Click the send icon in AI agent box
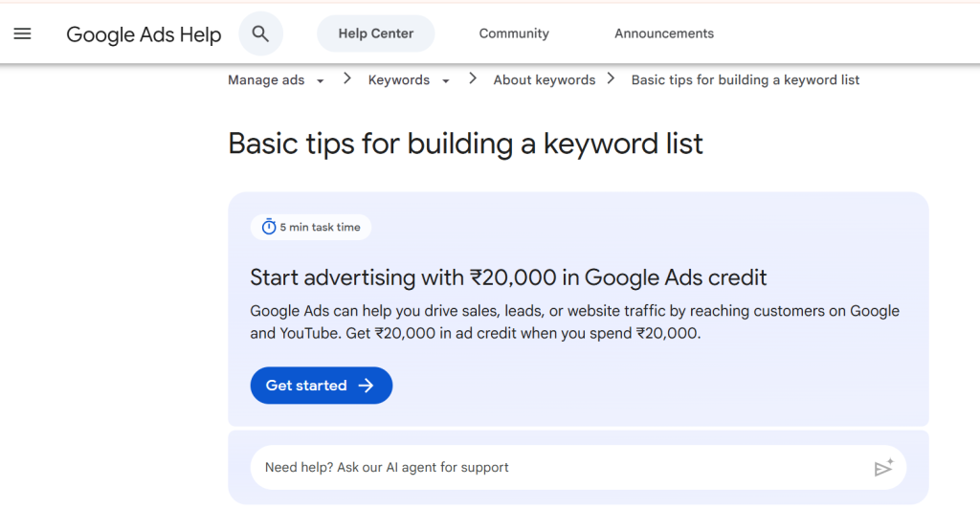The height and width of the screenshot is (509, 980). (882, 468)
